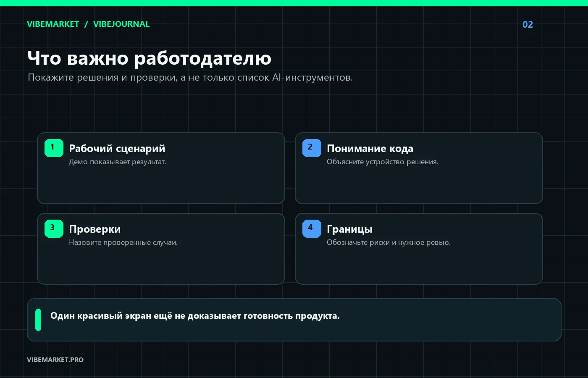Click the blue number 2 badge
Image resolution: width=588 pixels, height=378 pixels.
point(312,148)
